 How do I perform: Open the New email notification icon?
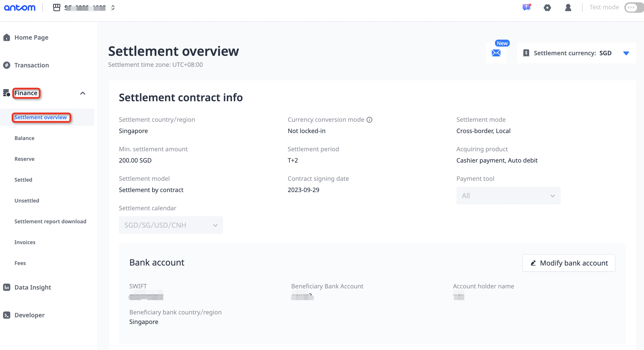coord(496,53)
